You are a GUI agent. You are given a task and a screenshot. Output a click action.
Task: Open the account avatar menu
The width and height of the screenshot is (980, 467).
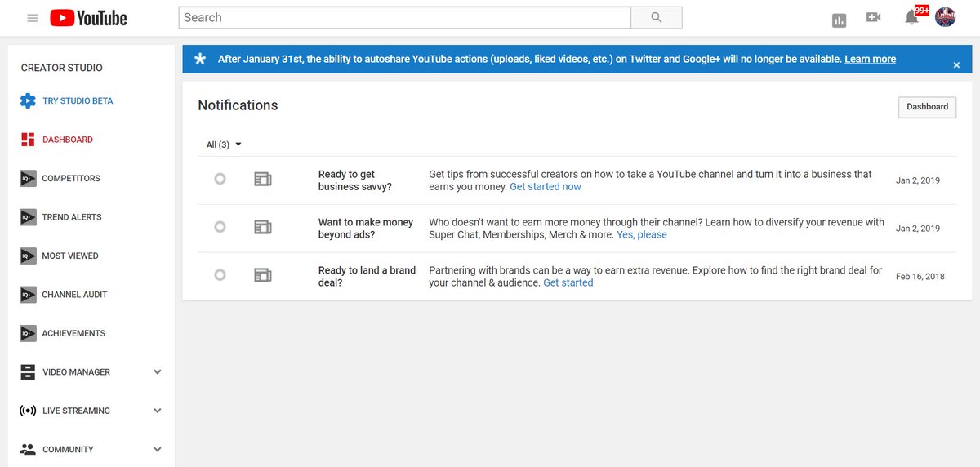click(945, 17)
